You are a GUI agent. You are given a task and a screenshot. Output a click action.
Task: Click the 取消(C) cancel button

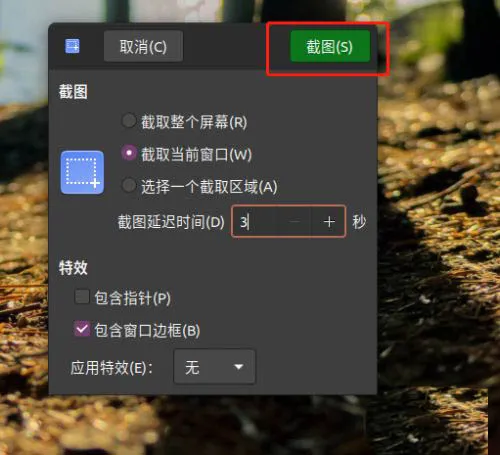coord(143,46)
